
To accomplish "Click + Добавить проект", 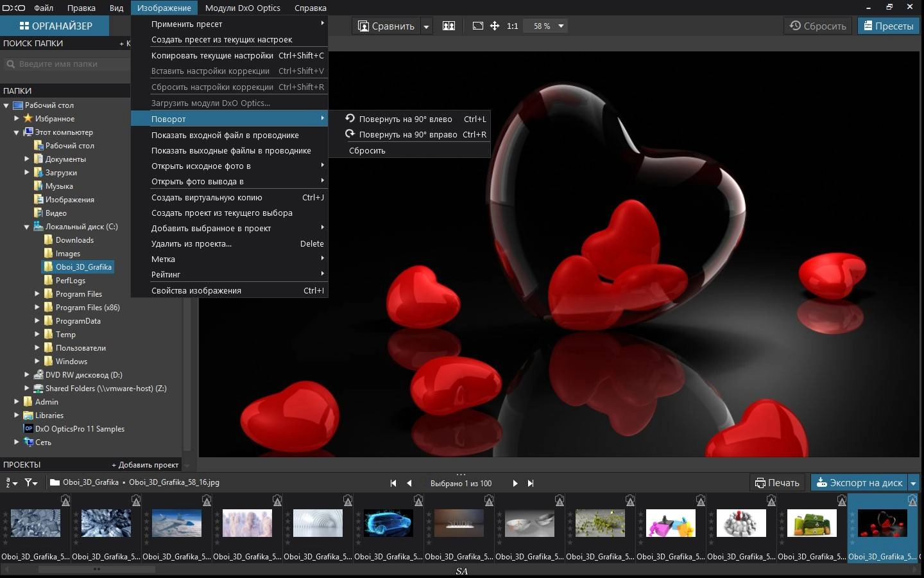I will (x=145, y=465).
